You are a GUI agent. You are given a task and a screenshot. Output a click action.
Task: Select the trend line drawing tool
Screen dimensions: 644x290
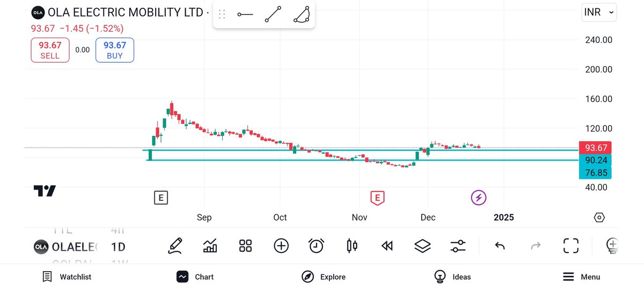(x=273, y=14)
